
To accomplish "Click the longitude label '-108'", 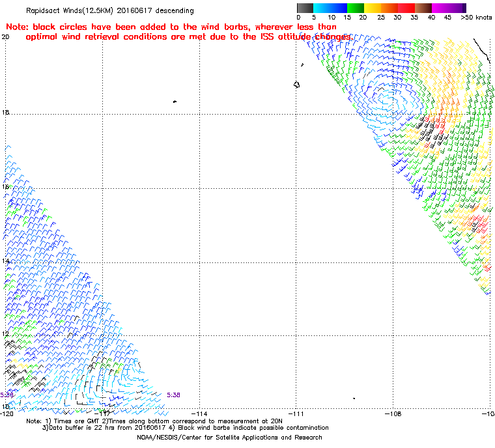I will (x=393, y=413).
